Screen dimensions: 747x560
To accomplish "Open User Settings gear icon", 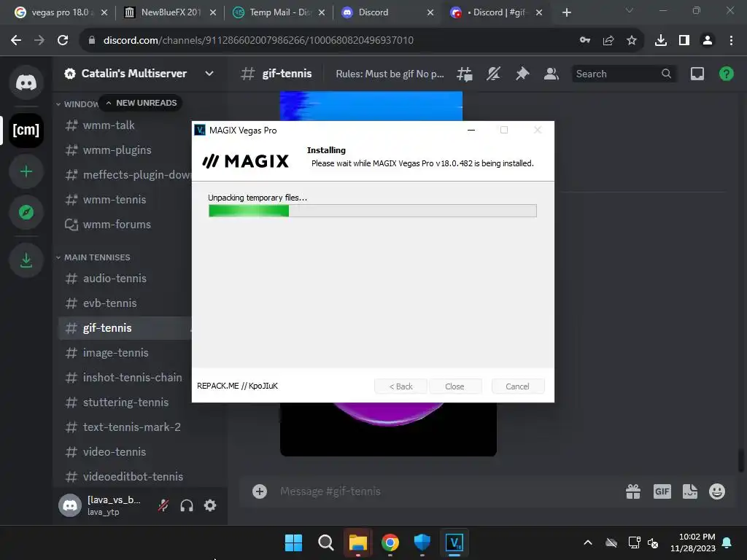I will click(210, 505).
